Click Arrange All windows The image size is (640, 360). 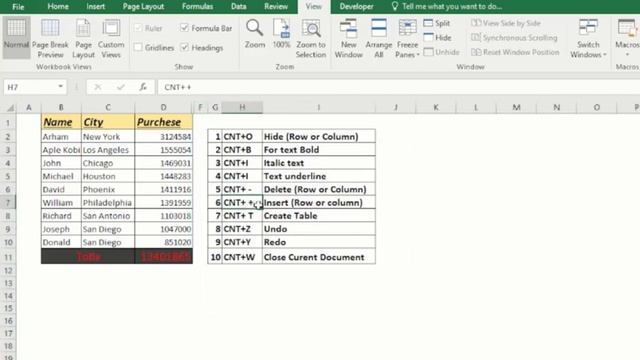coord(379,38)
